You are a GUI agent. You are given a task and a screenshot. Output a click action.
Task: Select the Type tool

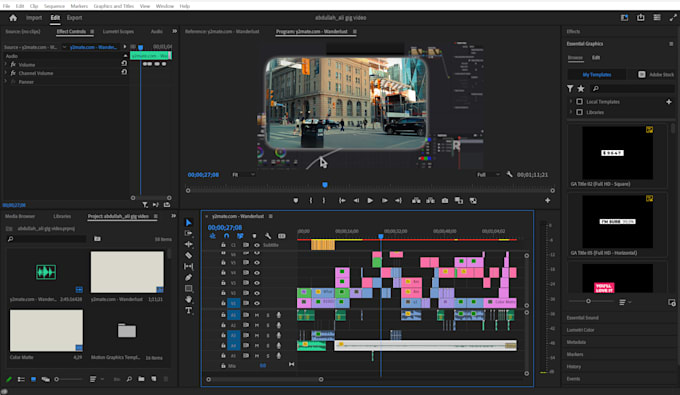point(189,310)
